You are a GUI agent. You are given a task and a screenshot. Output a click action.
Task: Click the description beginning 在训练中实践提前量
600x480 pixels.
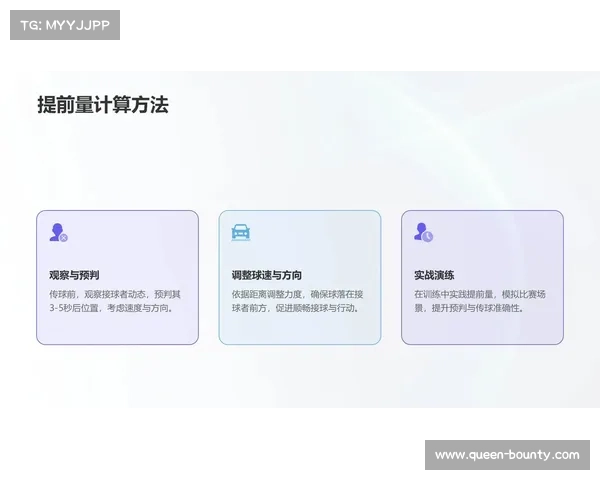480,301
